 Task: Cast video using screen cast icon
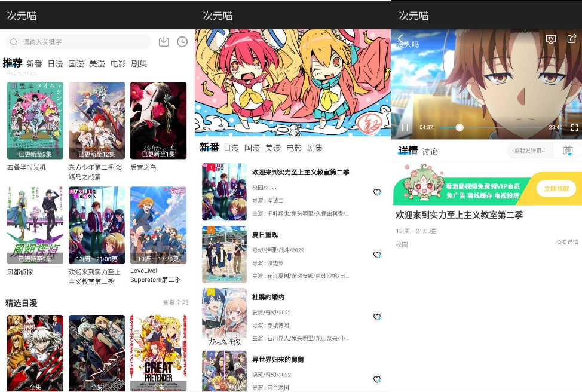point(551,39)
